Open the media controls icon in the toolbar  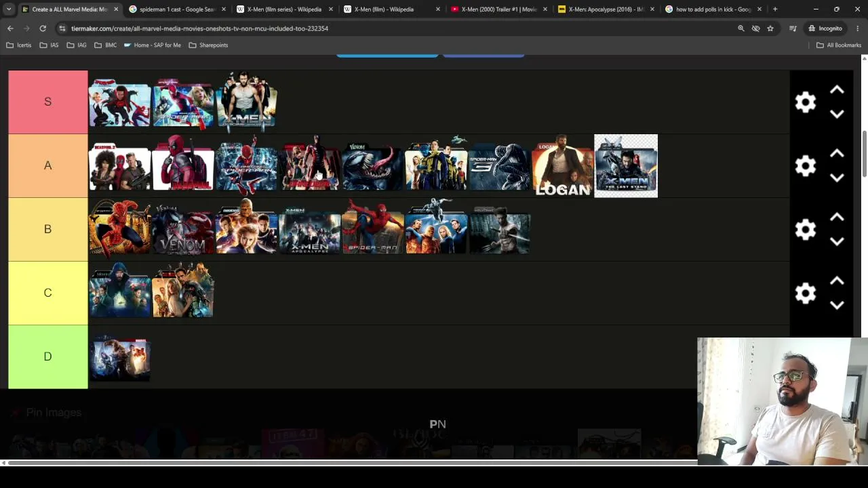(x=793, y=28)
